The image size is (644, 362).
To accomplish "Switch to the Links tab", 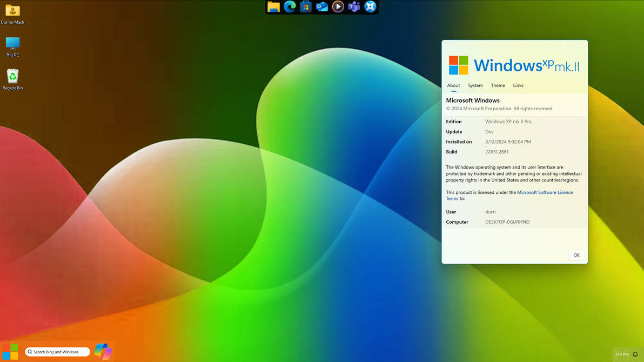I will 518,85.
